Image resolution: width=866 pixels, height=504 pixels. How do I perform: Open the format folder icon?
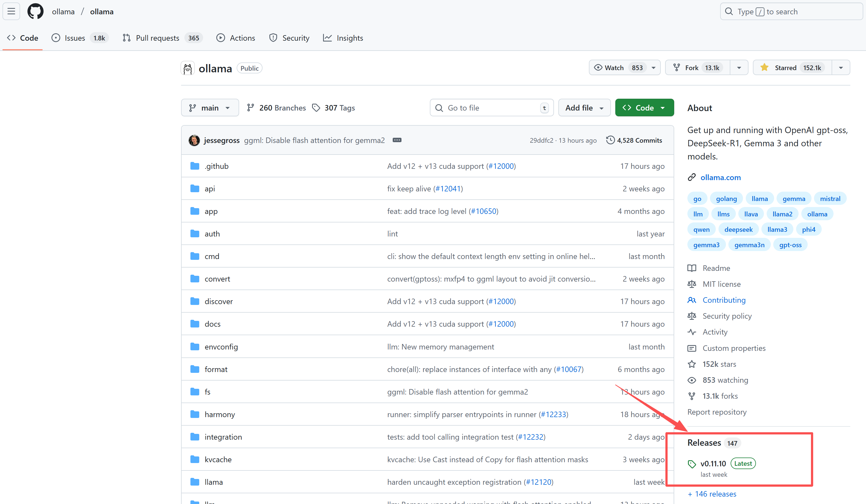[x=195, y=370]
